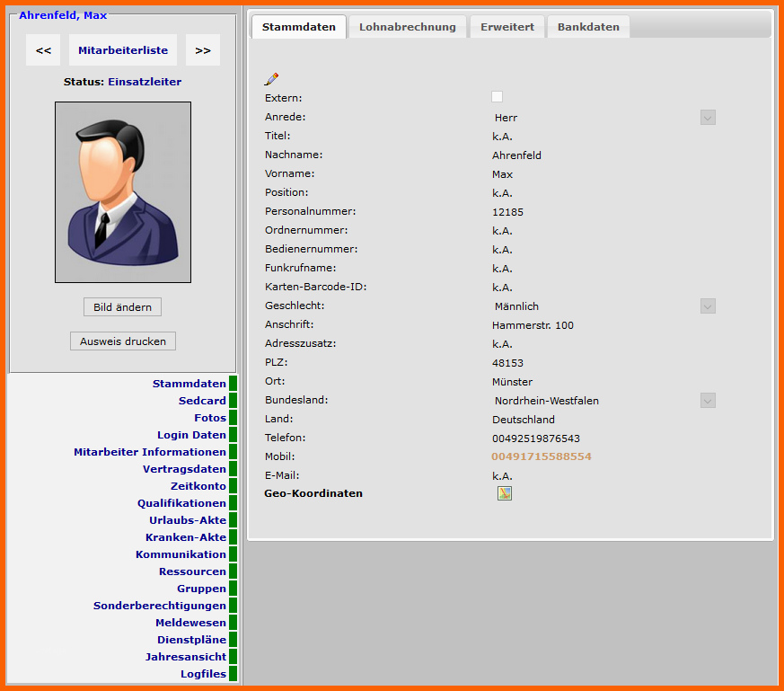Switch to the Lohnabrechnung tab
The image size is (784, 691).
[x=407, y=27]
